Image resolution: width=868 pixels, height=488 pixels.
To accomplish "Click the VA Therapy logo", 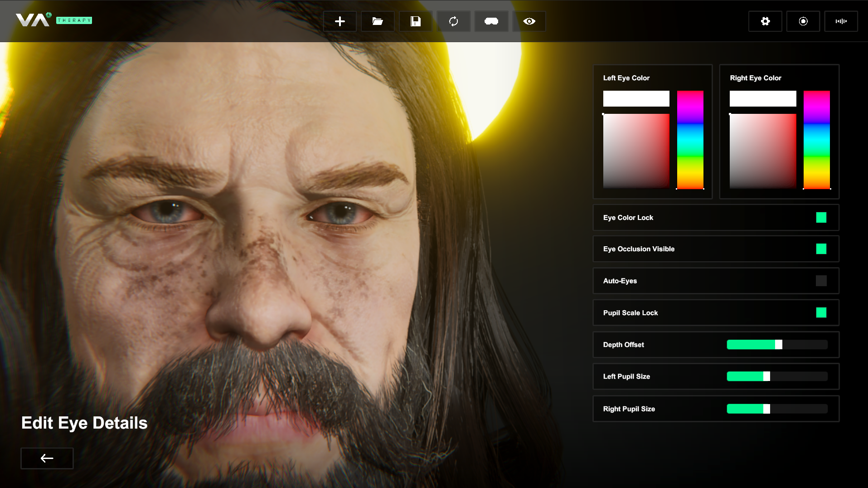I will pos(53,20).
